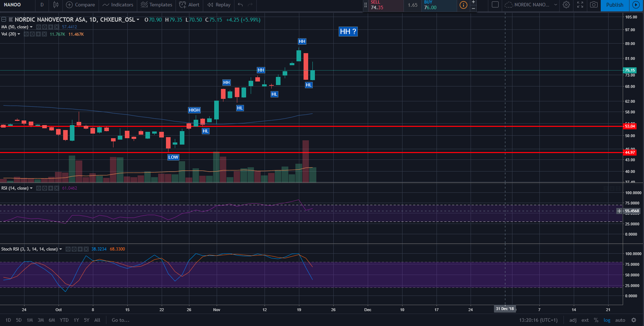The width and height of the screenshot is (644, 326).
Task: Open the Go to... date dialog
Action: point(121,320)
